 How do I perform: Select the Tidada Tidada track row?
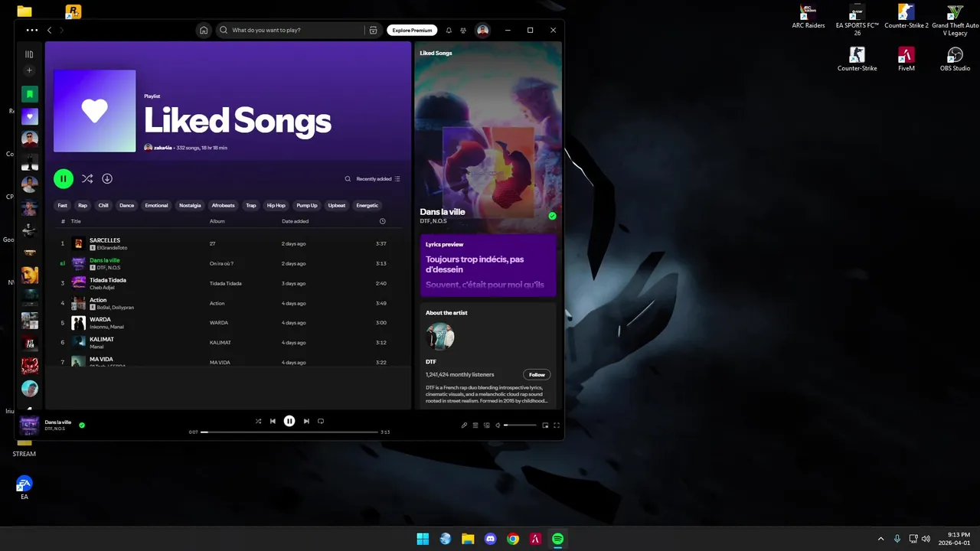[x=227, y=283]
